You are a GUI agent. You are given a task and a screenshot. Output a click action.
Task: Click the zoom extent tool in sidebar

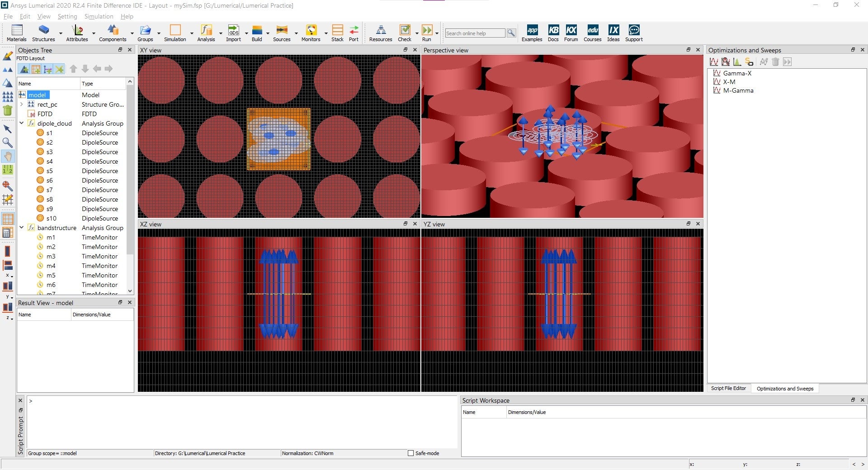click(x=8, y=186)
